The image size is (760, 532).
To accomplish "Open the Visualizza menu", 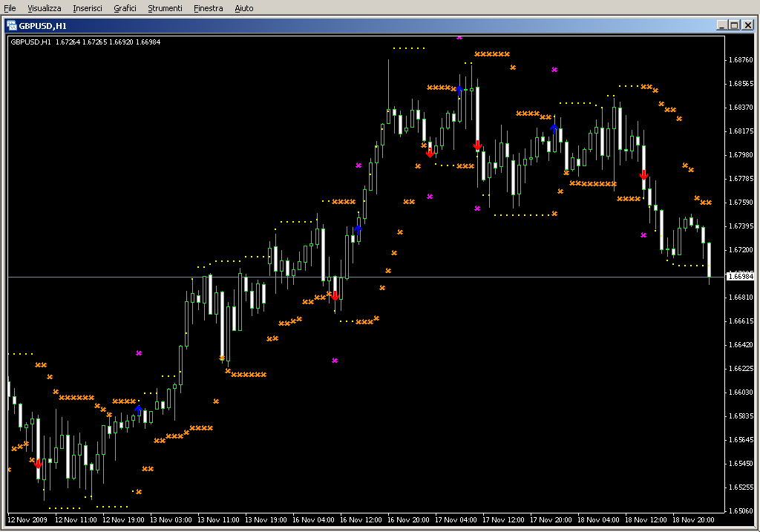I will coord(44,8).
